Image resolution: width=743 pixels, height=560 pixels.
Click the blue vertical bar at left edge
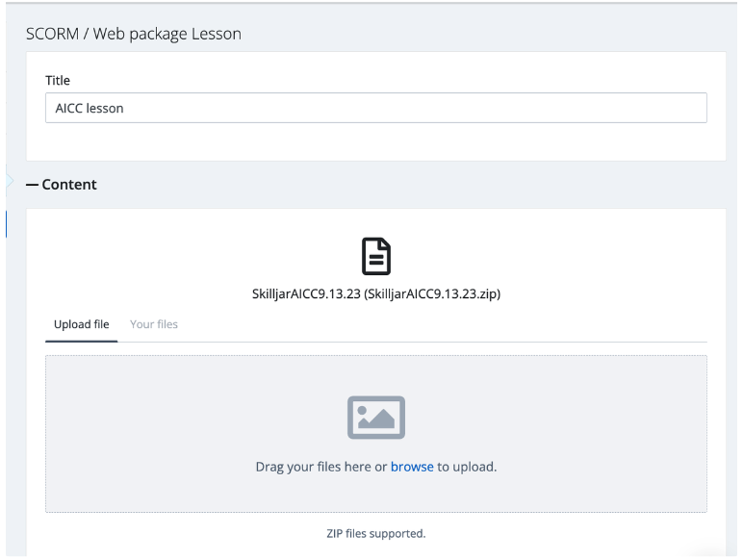(7, 222)
